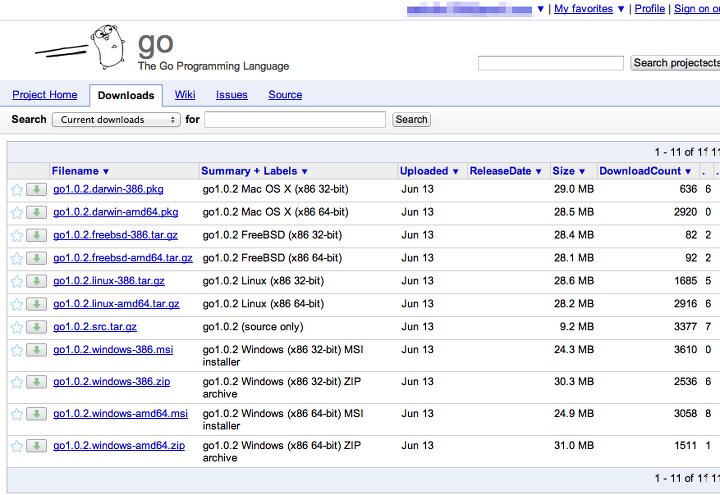This screenshot has height=495, width=720.
Task: Click green download arrow for freebsd-amd64.tar.gz
Action: pyautogui.click(x=36, y=258)
